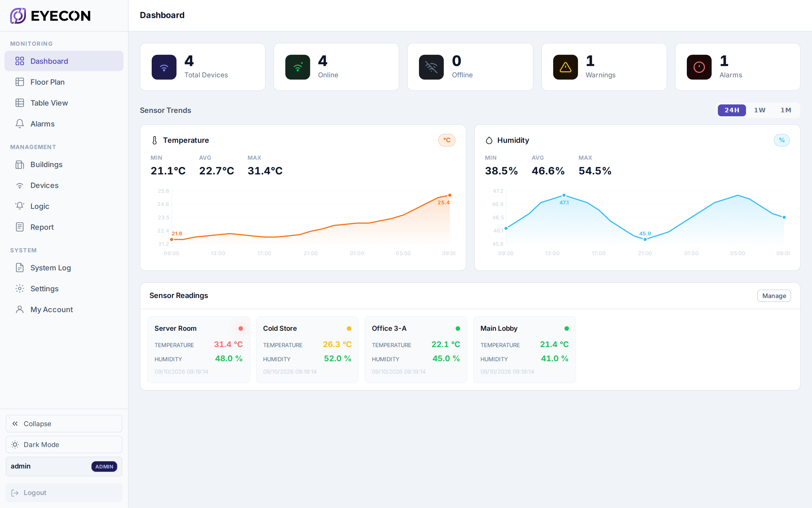Click the 25.4 temperature chart endpoint
Screen dimensions: 812x508
450,195
